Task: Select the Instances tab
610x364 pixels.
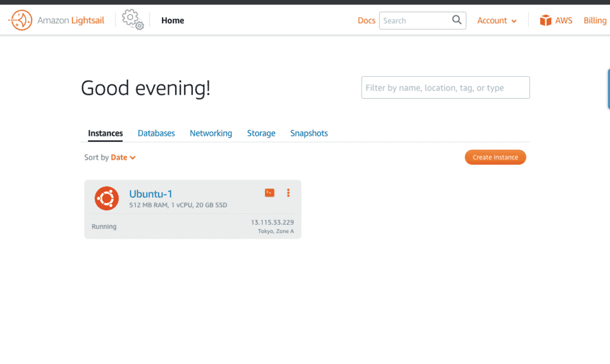Action: coord(105,133)
